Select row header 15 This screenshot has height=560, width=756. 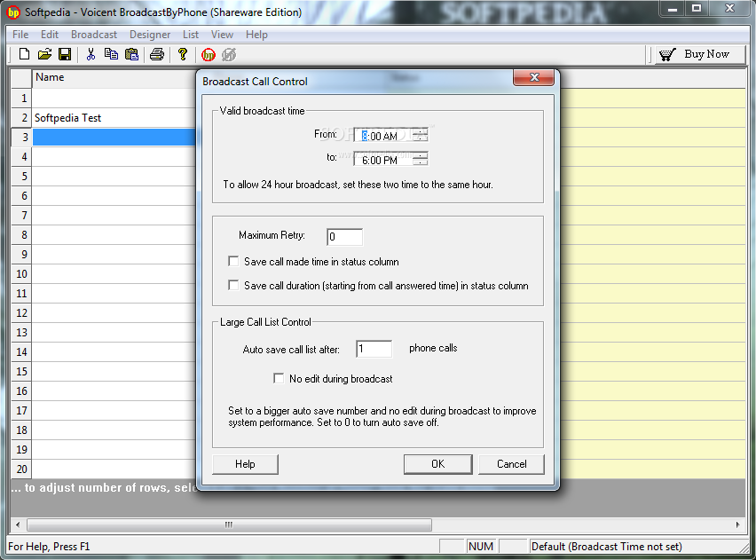coord(21,371)
